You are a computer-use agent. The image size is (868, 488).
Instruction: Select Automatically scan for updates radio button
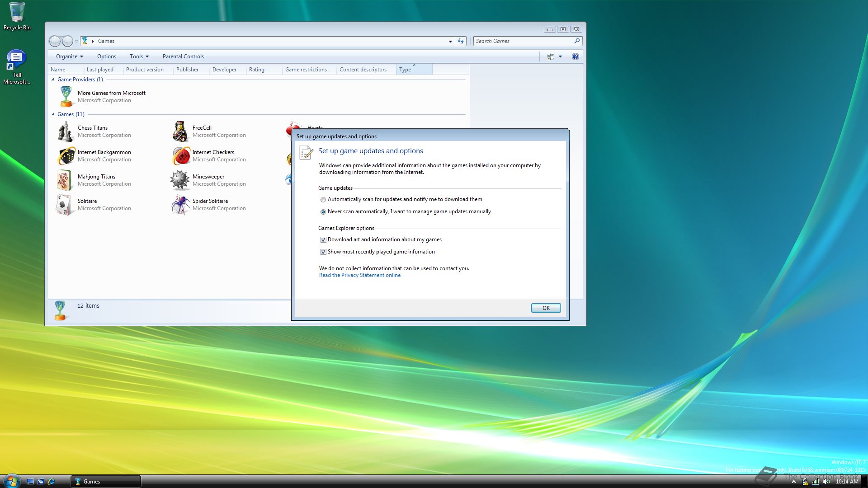(323, 200)
